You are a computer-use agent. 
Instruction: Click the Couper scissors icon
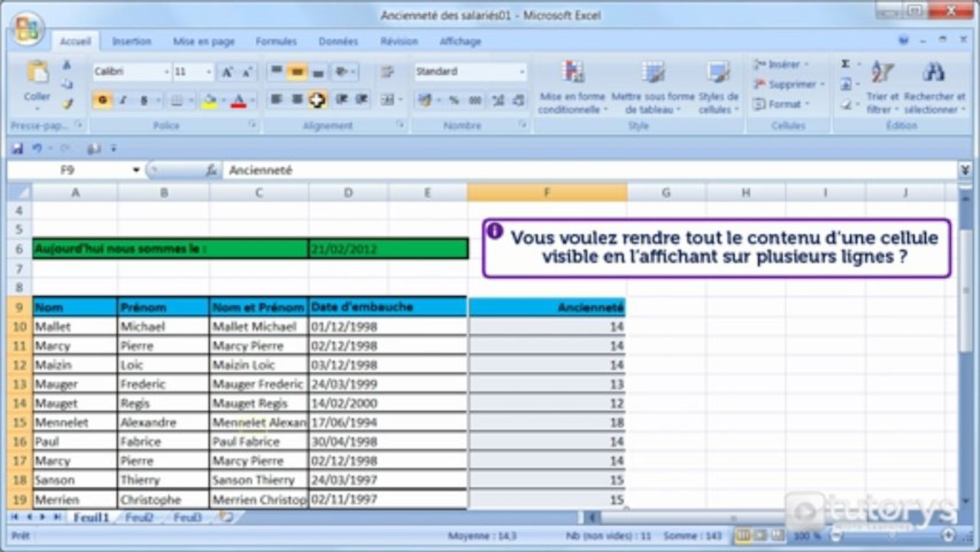point(67,66)
